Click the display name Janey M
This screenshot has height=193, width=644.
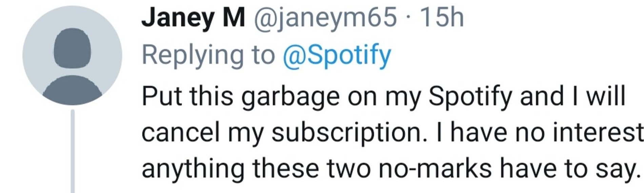click(x=193, y=18)
